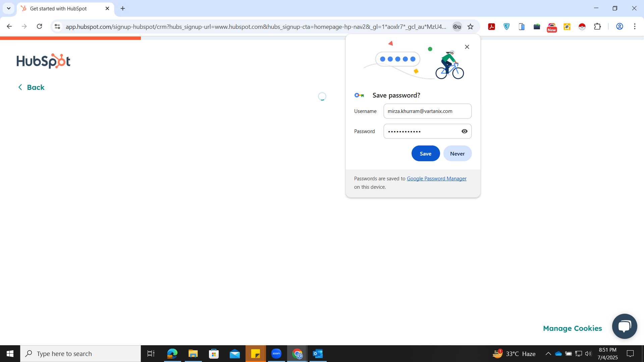Open the dark folder extension icon

tap(537, 26)
